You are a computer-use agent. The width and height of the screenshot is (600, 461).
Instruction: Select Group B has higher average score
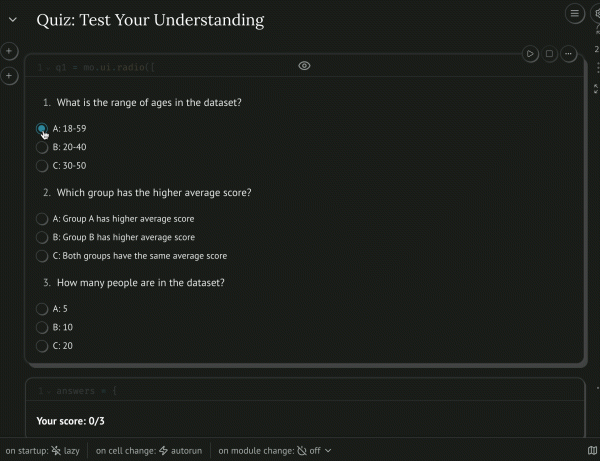42,238
